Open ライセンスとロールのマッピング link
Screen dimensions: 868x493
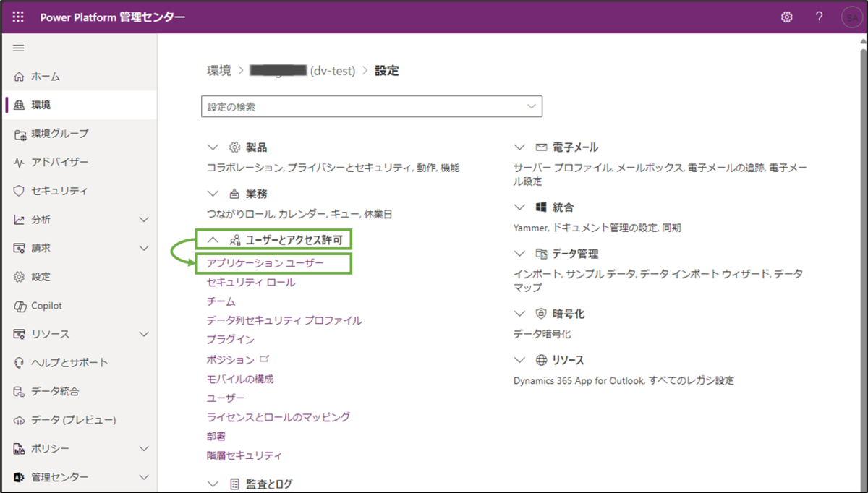278,417
